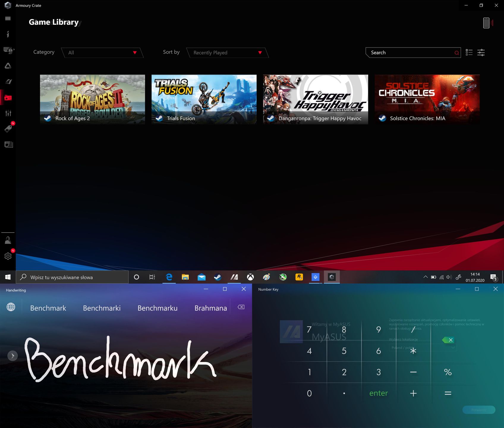Open the taskbar volume control
Screen dimensions: 504x428
[449, 277]
